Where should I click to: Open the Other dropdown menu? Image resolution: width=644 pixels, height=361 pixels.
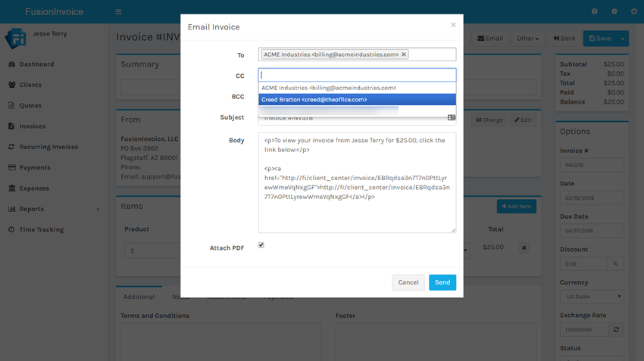coord(527,39)
